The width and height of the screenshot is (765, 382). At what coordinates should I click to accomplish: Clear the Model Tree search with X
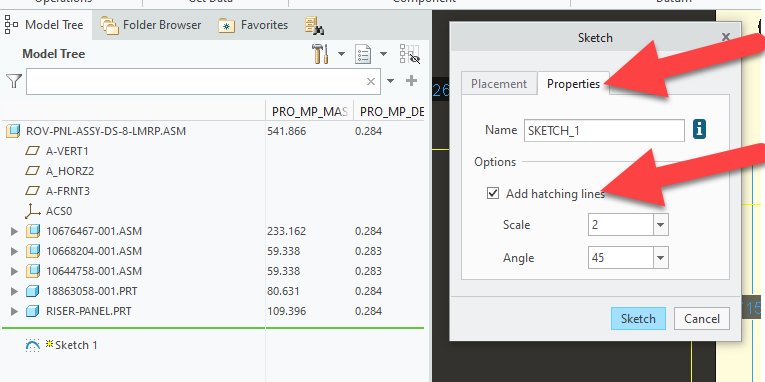[x=371, y=81]
